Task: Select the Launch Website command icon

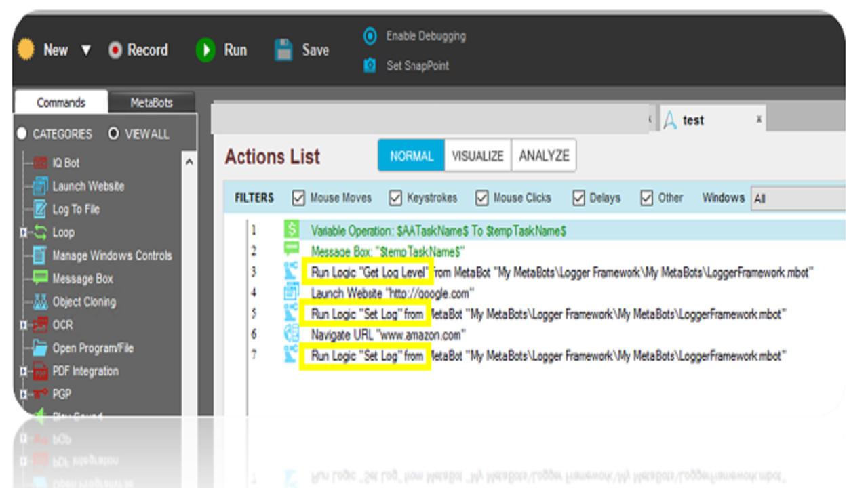Action: point(41,186)
